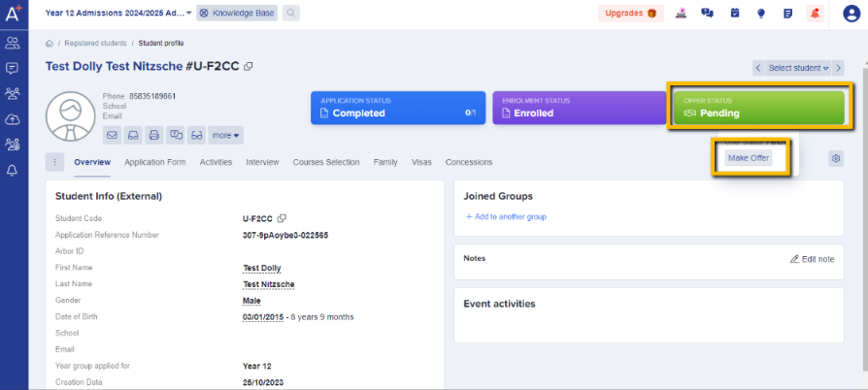Go to previous student with left chevron

(758, 68)
